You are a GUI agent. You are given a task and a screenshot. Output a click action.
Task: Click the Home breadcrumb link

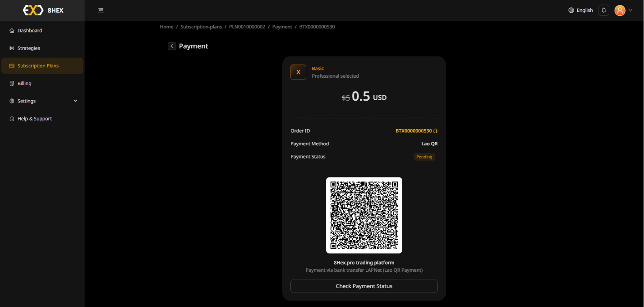point(166,27)
